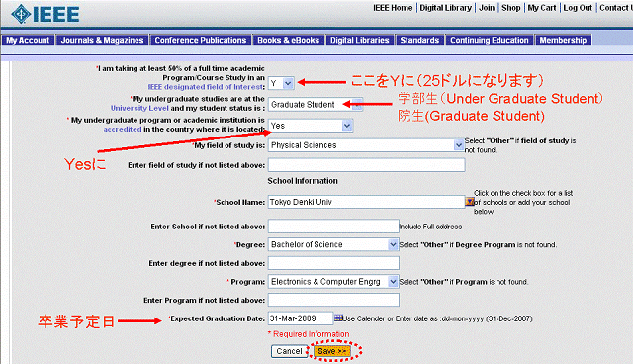Click the Join link

tap(487, 8)
